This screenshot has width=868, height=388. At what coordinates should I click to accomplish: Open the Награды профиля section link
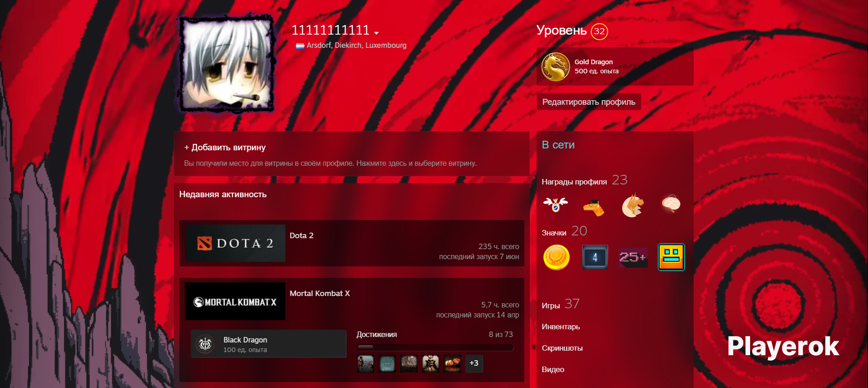(x=574, y=182)
